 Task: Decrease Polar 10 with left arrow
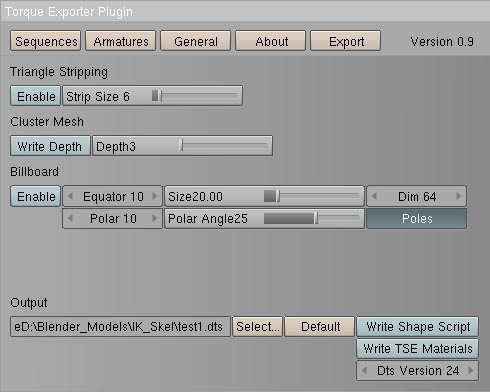point(70,219)
